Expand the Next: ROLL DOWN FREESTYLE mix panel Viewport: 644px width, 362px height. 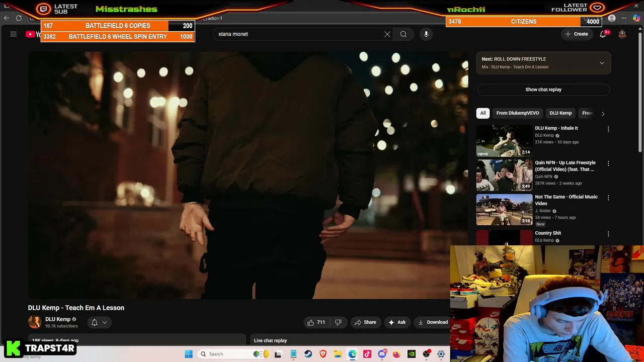click(x=602, y=63)
